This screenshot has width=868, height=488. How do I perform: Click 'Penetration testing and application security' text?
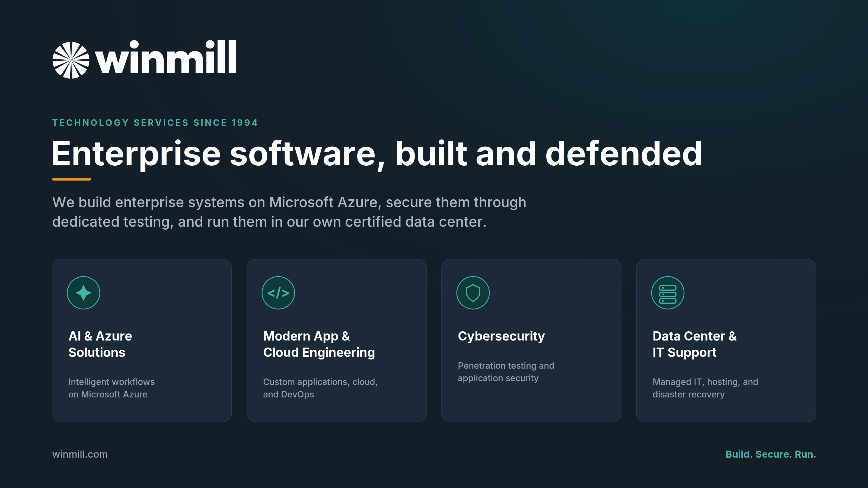pos(506,372)
